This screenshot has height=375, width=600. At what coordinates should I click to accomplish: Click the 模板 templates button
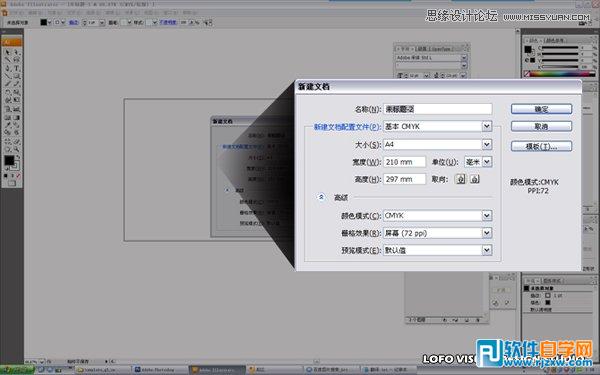pyautogui.click(x=541, y=146)
